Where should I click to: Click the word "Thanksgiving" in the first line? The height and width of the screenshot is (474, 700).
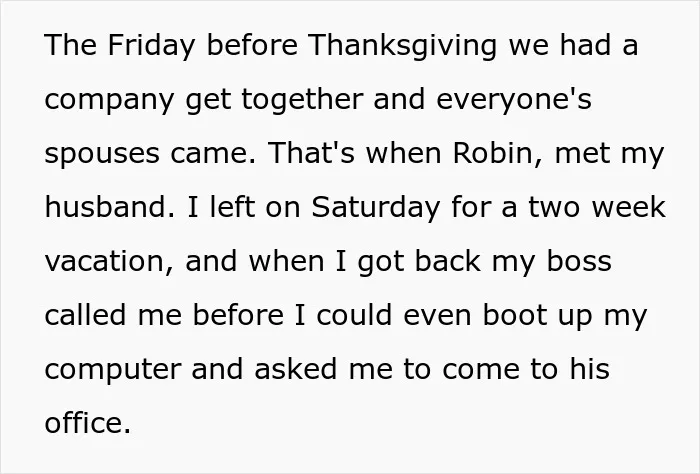[x=402, y=46]
